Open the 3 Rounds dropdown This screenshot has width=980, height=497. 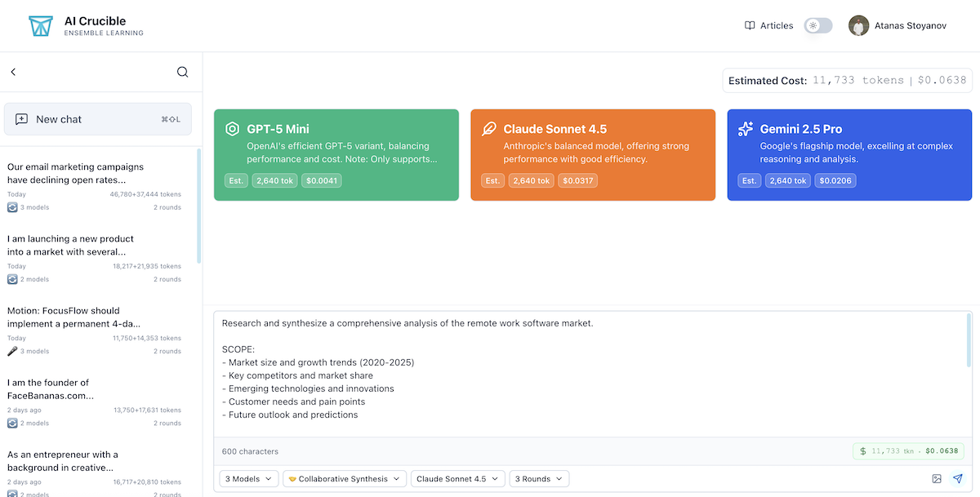tap(538, 479)
